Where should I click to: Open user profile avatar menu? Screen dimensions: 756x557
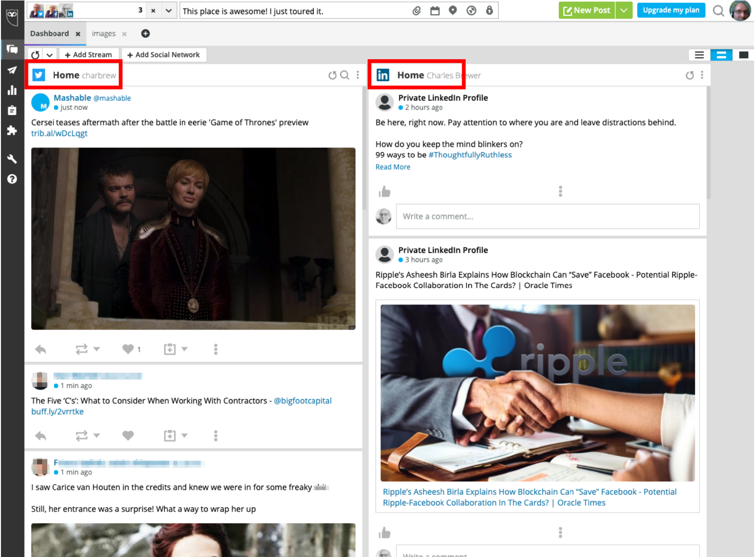[740, 10]
